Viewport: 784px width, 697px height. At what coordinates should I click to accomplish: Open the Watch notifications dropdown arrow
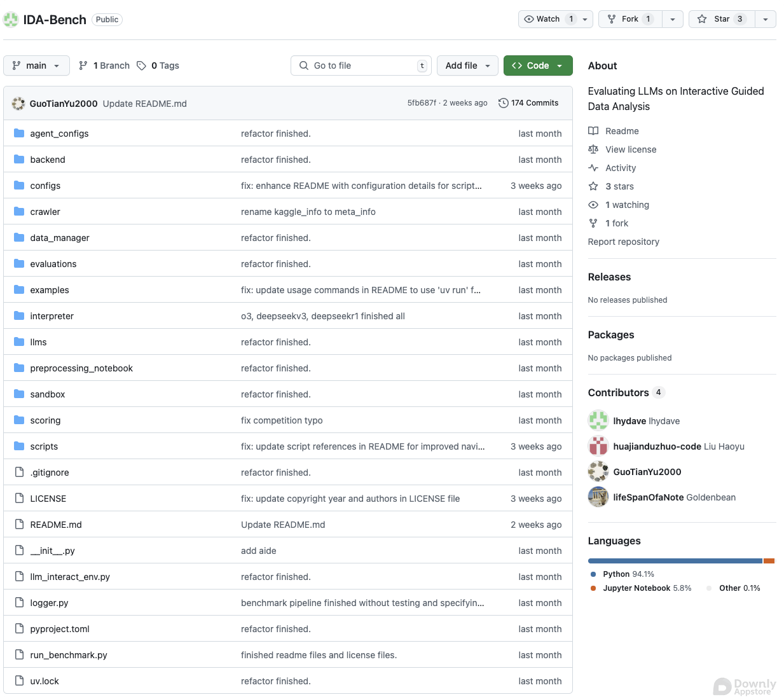click(586, 19)
